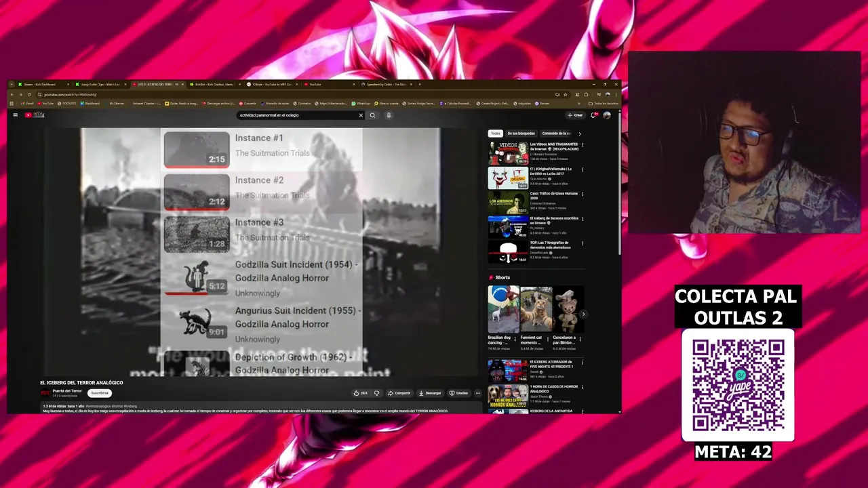Open options menu for 'TOP: Las 7 fotografías'
Screen dimensions: 868x488
[x=583, y=243]
